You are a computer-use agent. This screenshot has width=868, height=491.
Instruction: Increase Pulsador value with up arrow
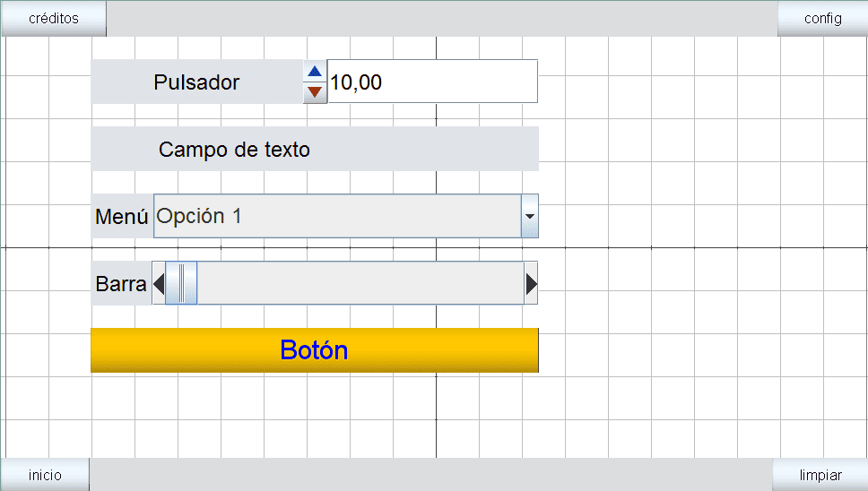[315, 72]
